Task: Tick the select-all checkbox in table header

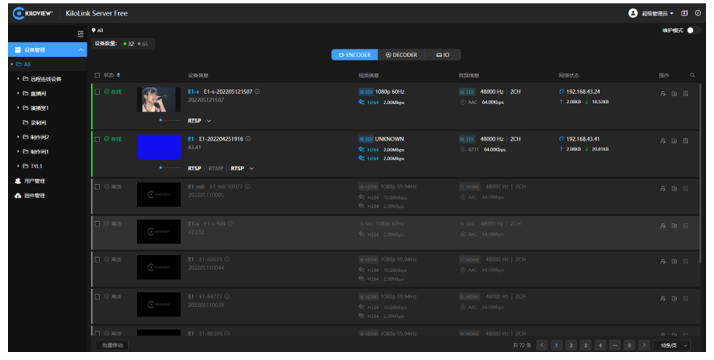Action: point(97,75)
